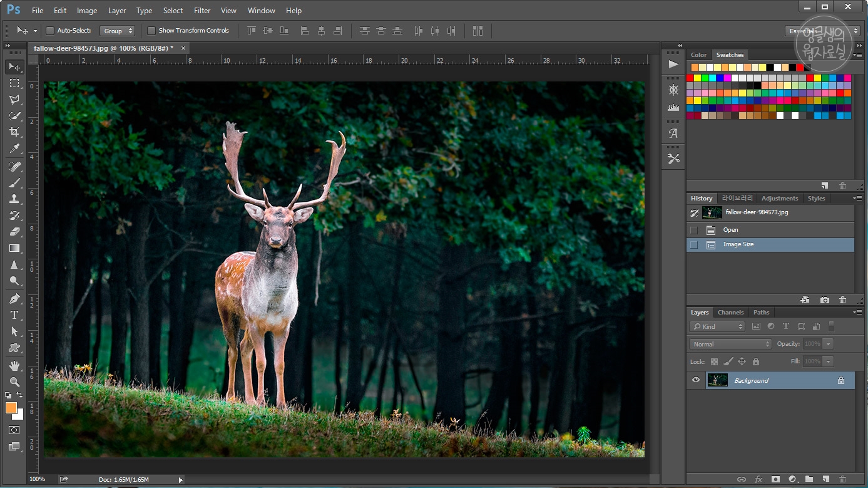Open the Kind layer filter dropdown
Screen dimensions: 868x488
coord(717,326)
